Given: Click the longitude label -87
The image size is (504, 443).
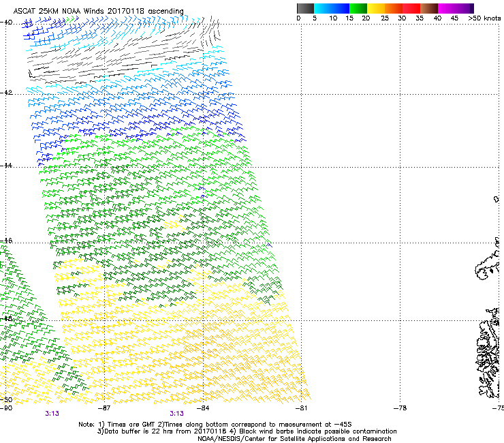Looking at the screenshot, I should click(104, 408).
